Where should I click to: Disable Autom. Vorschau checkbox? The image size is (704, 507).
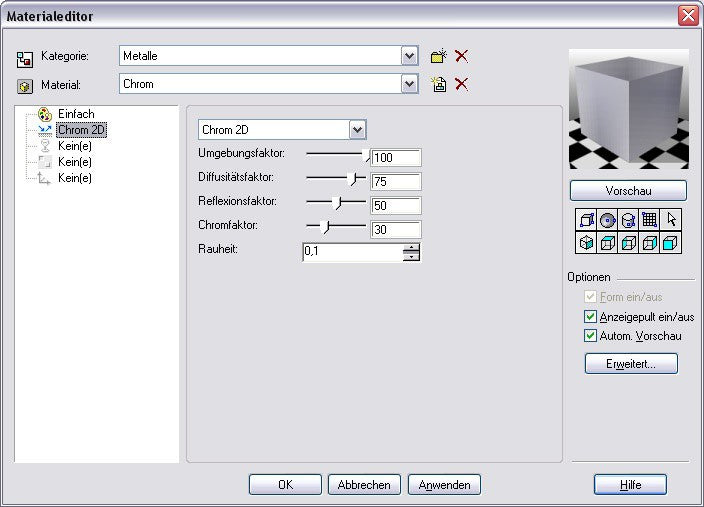(x=590, y=335)
